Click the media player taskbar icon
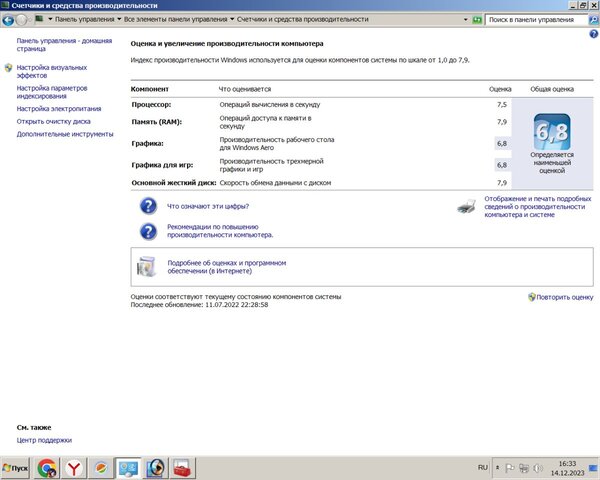 click(x=155, y=467)
